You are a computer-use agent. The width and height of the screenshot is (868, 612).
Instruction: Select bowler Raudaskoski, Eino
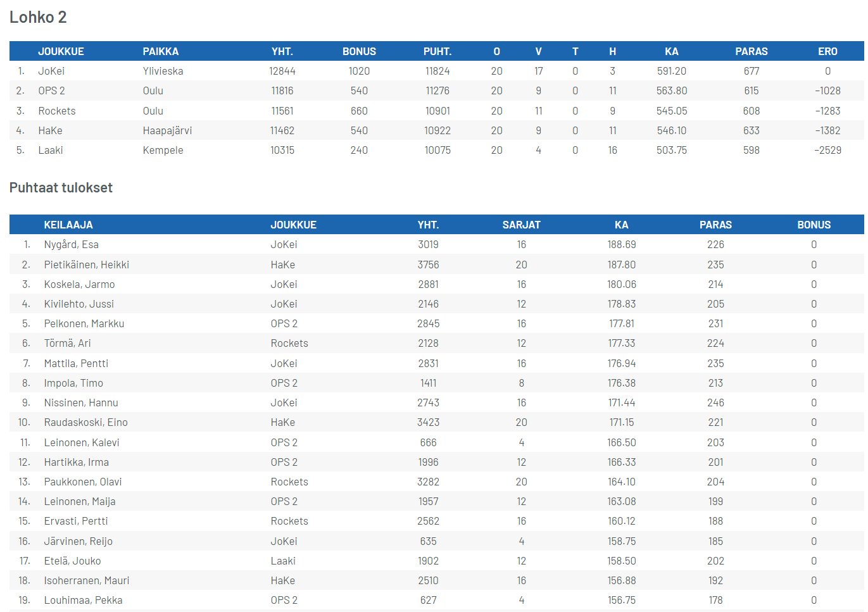tap(86, 422)
